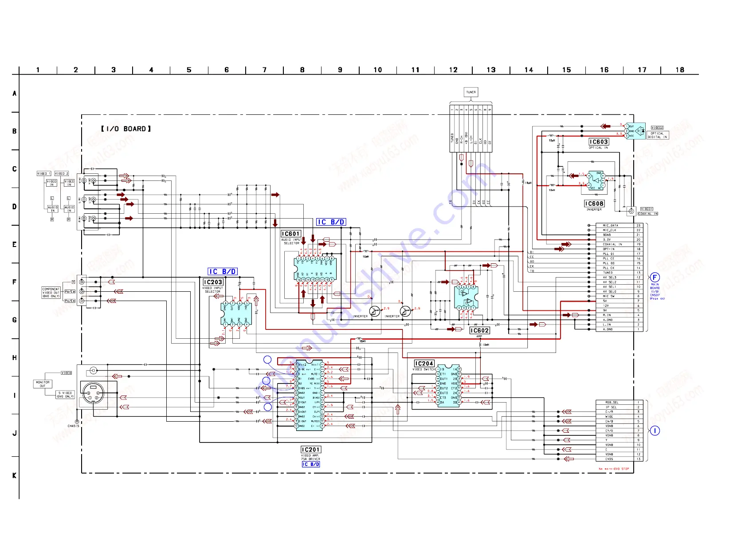The width and height of the screenshot is (745, 560).
Task: Click the I/O BOARD title
Action: (x=126, y=129)
